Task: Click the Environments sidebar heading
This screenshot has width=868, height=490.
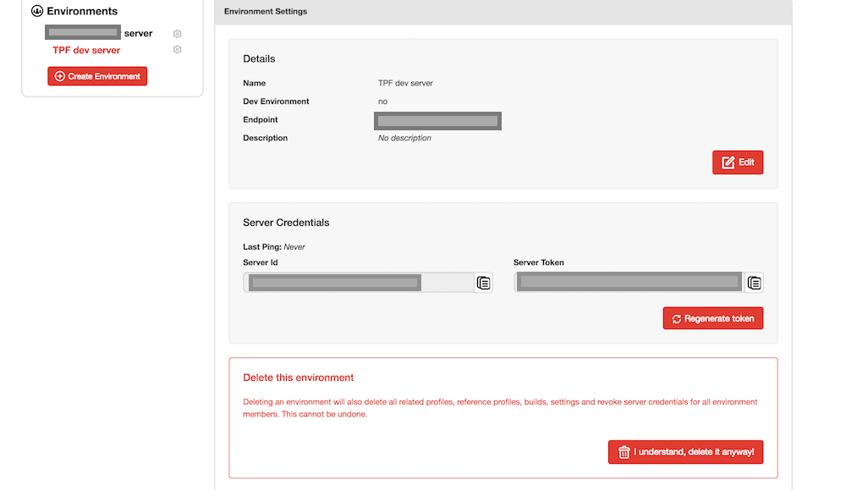Action: (x=82, y=12)
